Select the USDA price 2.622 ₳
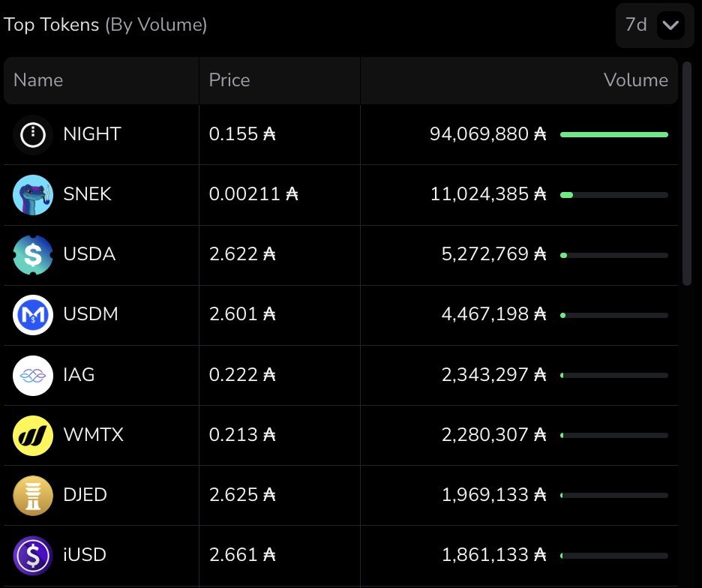The width and height of the screenshot is (702, 588). [x=242, y=254]
